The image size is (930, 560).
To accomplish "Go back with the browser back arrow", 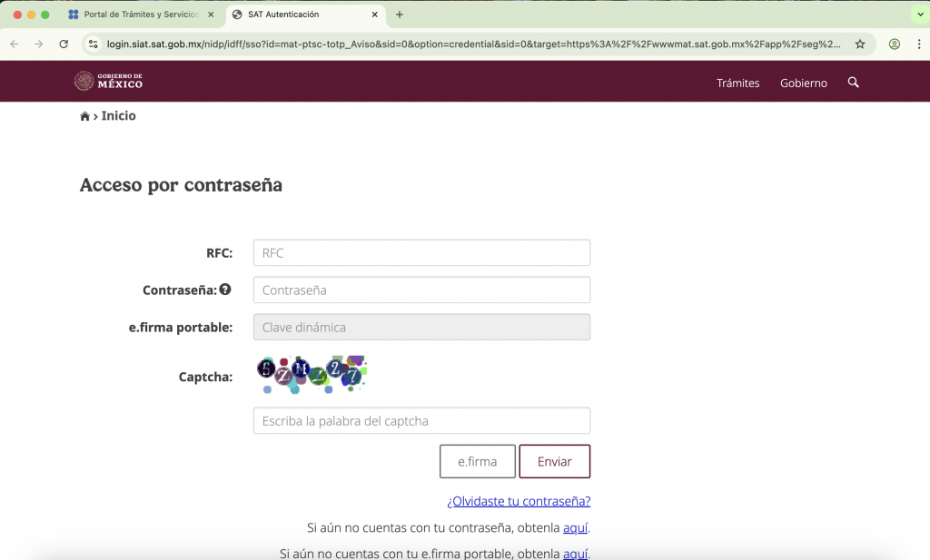I will tap(15, 44).
